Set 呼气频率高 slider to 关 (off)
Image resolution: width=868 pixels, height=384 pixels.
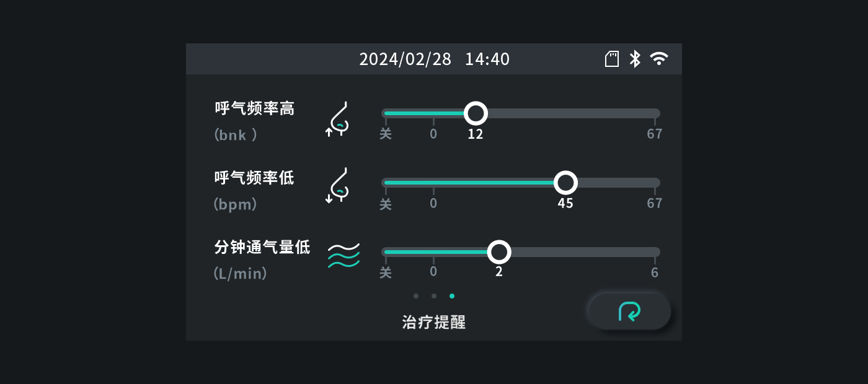pos(386,114)
